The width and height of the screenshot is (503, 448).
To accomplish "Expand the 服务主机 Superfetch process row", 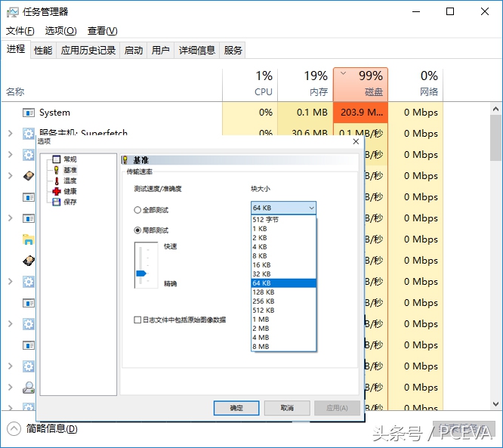I will [11, 133].
